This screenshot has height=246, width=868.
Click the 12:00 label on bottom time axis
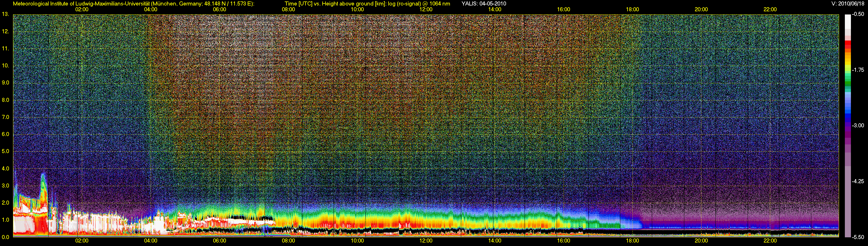point(426,241)
